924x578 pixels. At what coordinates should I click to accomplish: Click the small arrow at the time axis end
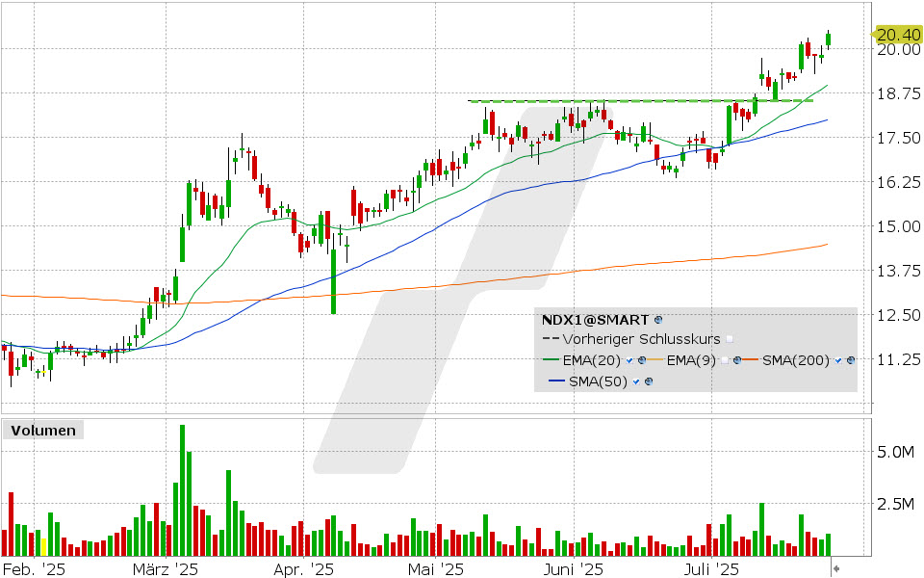click(836, 568)
